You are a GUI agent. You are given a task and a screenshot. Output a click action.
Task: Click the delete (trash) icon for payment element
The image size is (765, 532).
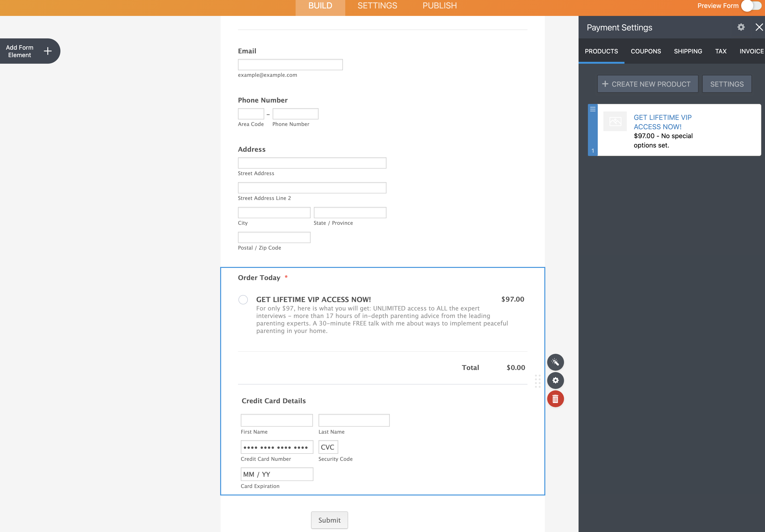click(x=555, y=399)
